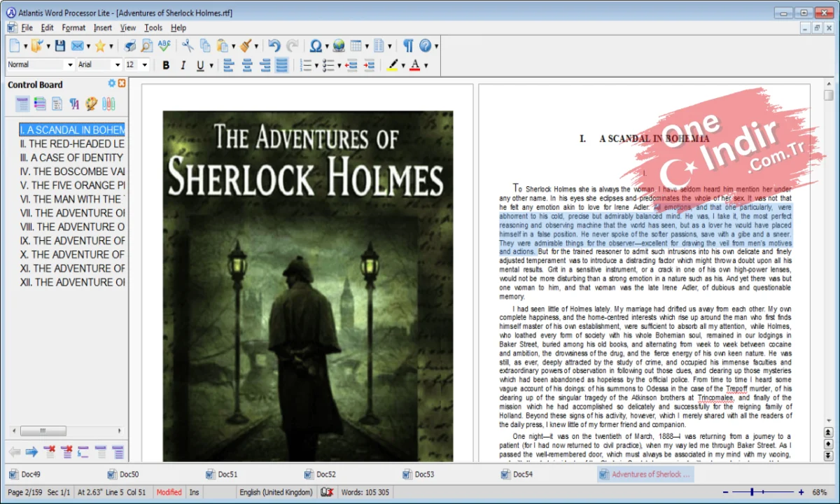Screen dimensions: 840x504
Task: Toggle Underline formatting
Action: [x=200, y=65]
